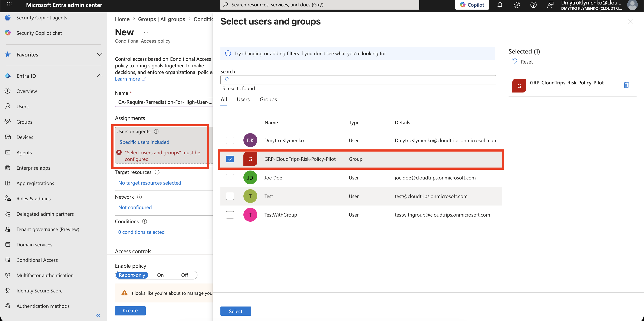Focus the top resource search bar
This screenshot has height=321, width=644.
[319, 5]
